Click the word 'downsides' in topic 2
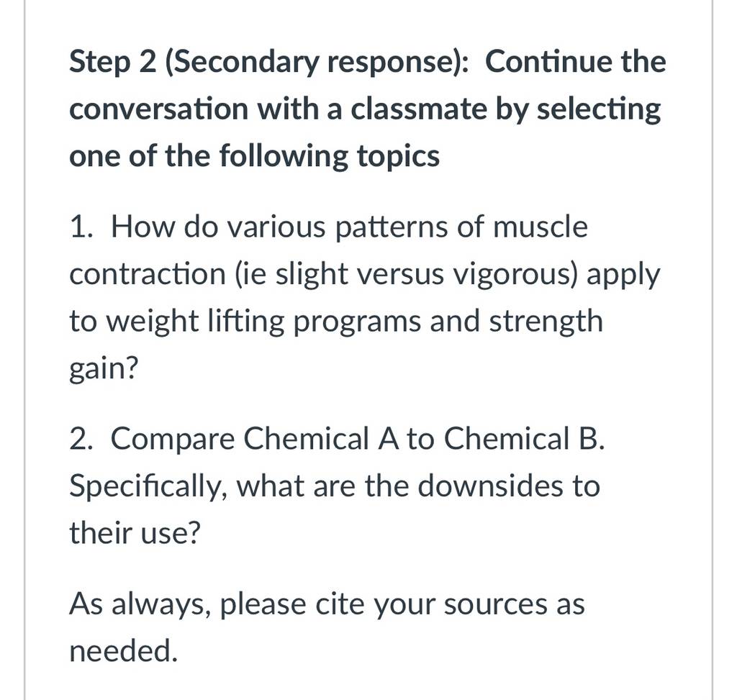The image size is (737, 700). point(491,486)
